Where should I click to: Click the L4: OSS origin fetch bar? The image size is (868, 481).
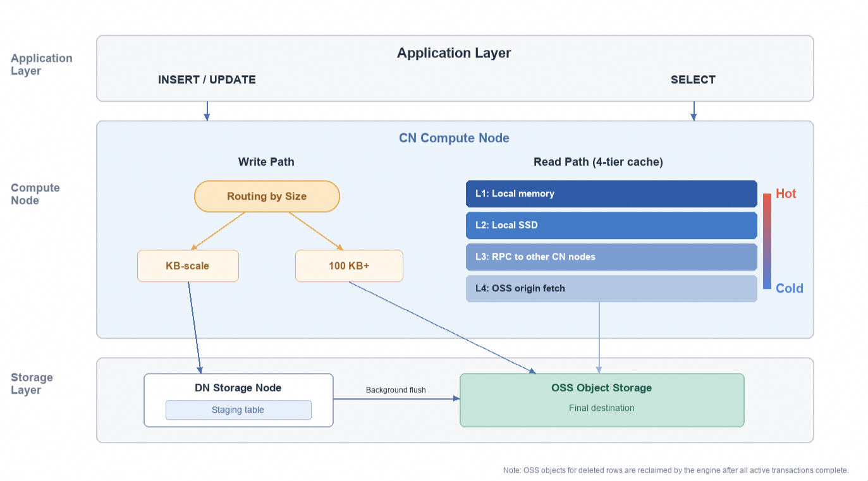pos(611,288)
